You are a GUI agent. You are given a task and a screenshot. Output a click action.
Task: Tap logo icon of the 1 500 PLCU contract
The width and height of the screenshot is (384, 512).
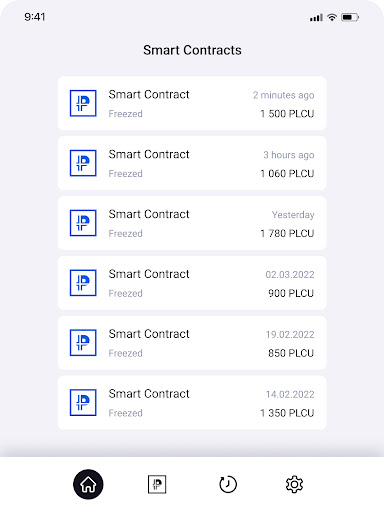[x=83, y=103]
